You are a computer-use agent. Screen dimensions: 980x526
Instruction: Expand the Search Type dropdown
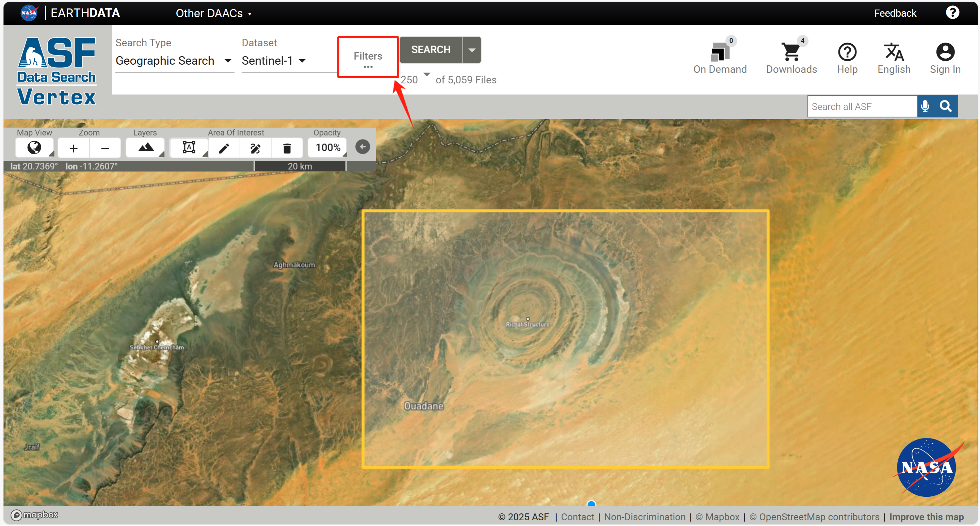tap(174, 61)
